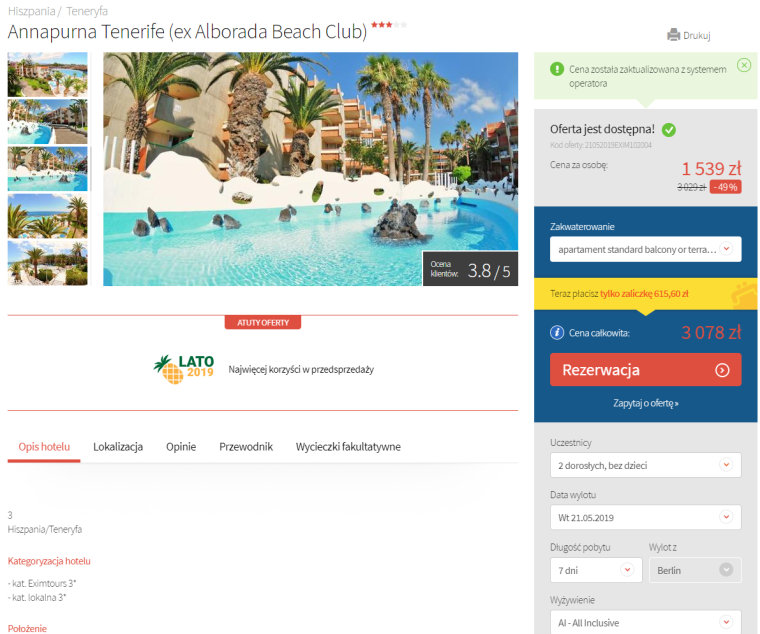Click the green exclamation alert icon

point(557,69)
